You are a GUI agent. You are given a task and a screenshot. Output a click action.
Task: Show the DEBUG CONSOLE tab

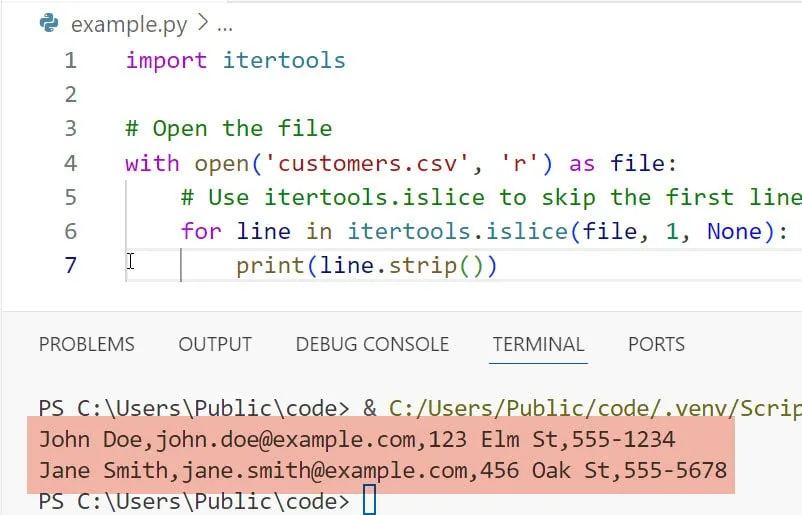372,344
